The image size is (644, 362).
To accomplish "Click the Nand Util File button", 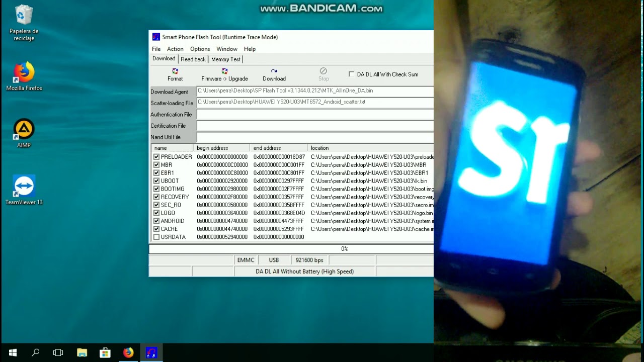I will tap(173, 137).
